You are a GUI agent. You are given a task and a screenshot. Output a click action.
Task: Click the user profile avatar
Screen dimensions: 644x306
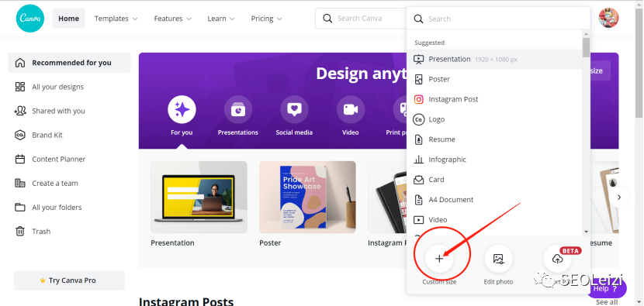click(x=608, y=18)
